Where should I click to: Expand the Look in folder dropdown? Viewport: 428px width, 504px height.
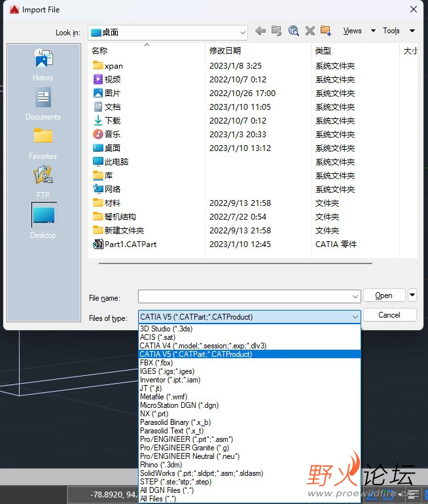(x=243, y=33)
